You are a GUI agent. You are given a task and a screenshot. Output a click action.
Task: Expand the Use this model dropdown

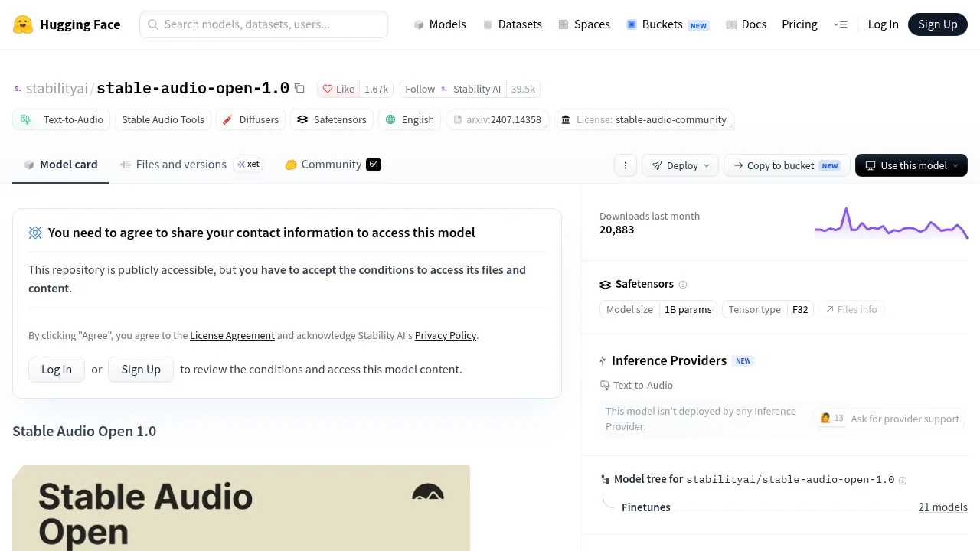pos(911,165)
